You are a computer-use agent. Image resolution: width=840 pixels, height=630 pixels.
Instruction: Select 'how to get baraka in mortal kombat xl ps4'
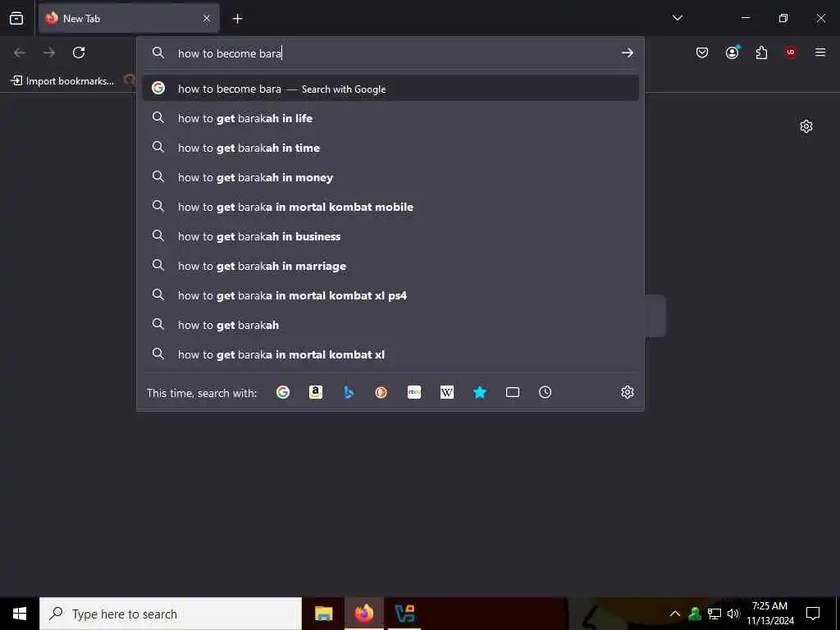click(x=390, y=295)
